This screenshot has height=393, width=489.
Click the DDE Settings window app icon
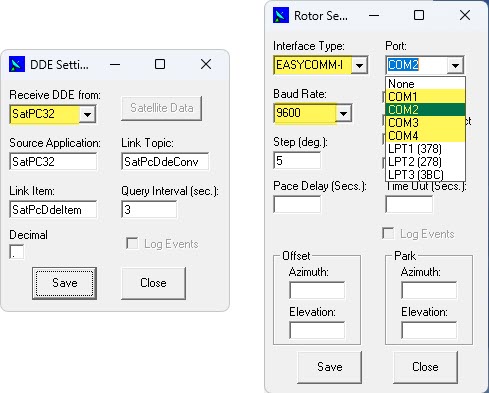(x=17, y=64)
